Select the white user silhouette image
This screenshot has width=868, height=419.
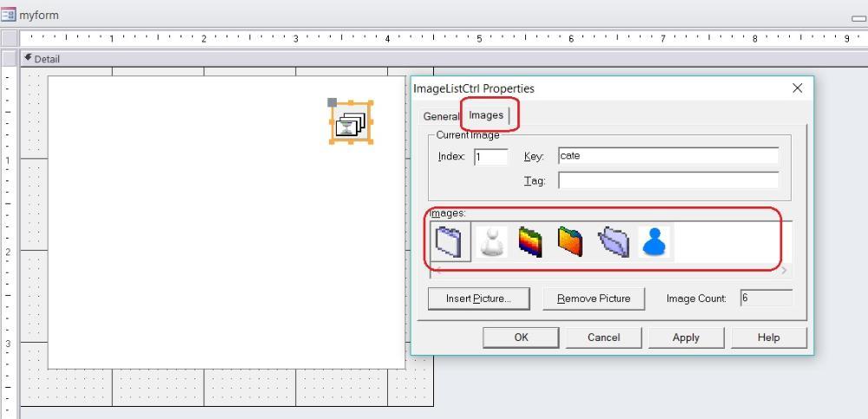(491, 241)
